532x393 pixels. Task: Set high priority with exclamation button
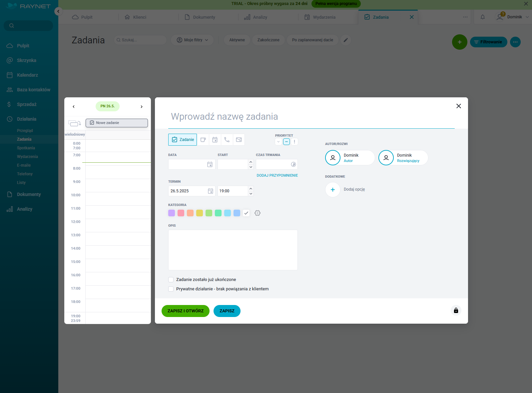(294, 142)
